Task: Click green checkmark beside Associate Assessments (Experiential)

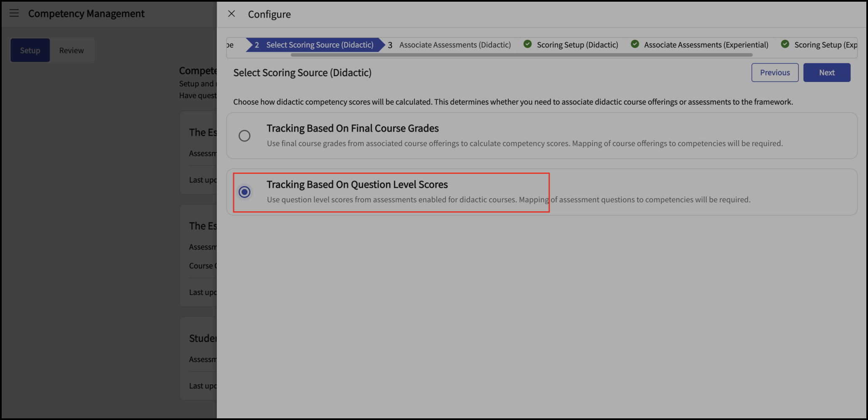Action: click(x=635, y=44)
